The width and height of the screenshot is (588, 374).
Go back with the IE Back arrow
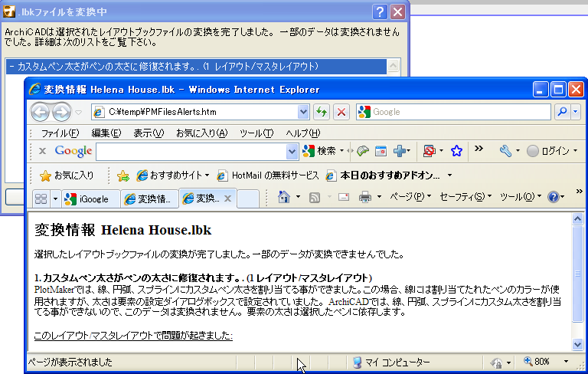tap(40, 112)
